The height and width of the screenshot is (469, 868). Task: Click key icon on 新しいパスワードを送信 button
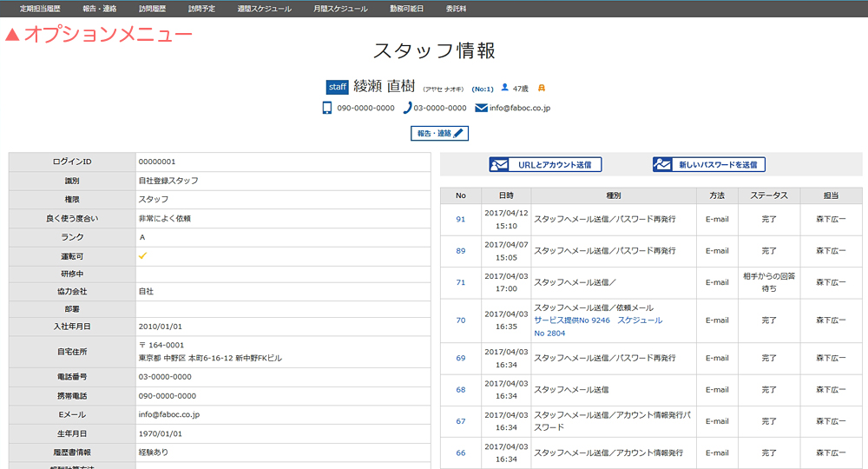click(662, 164)
